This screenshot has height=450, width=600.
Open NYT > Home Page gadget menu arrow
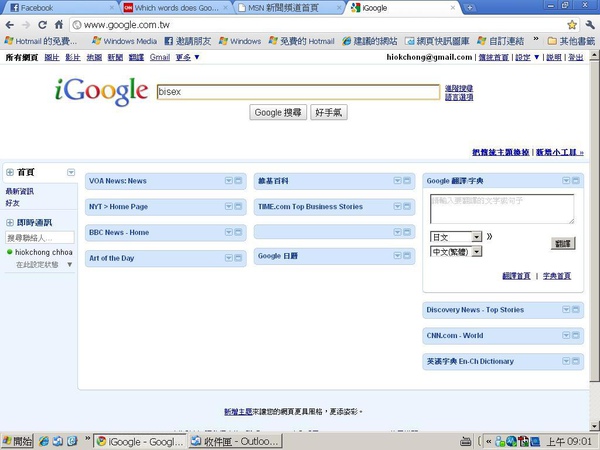[229, 206]
